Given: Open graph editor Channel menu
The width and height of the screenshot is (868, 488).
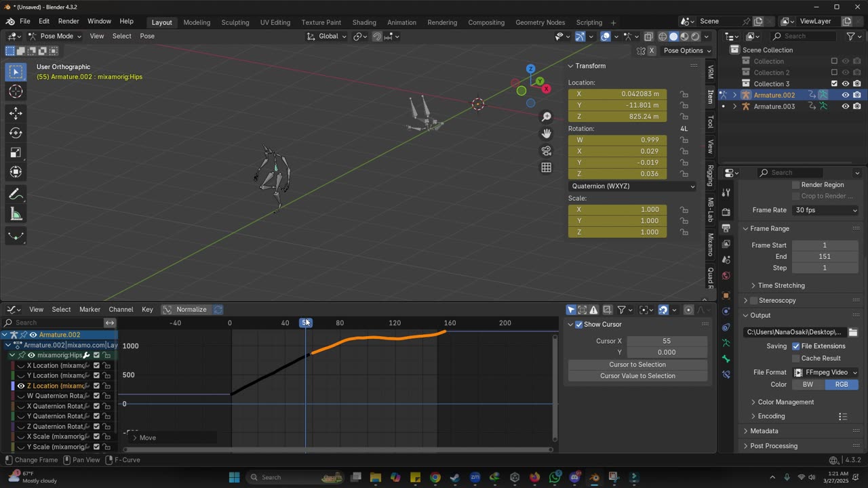Looking at the screenshot, I should (121, 310).
